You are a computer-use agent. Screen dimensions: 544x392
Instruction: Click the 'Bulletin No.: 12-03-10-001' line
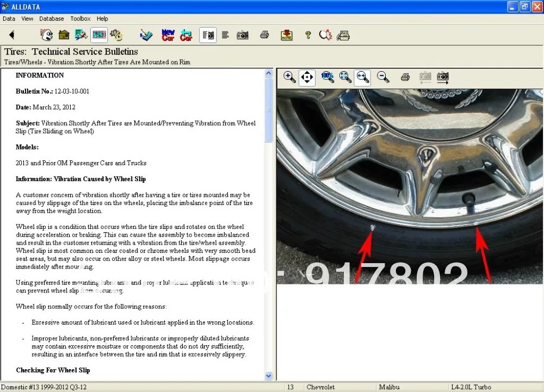(52, 91)
